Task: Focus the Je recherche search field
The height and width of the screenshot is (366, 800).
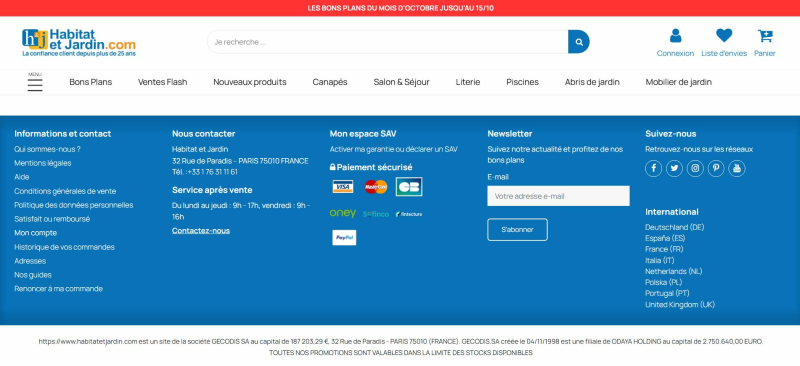Action: [388, 42]
